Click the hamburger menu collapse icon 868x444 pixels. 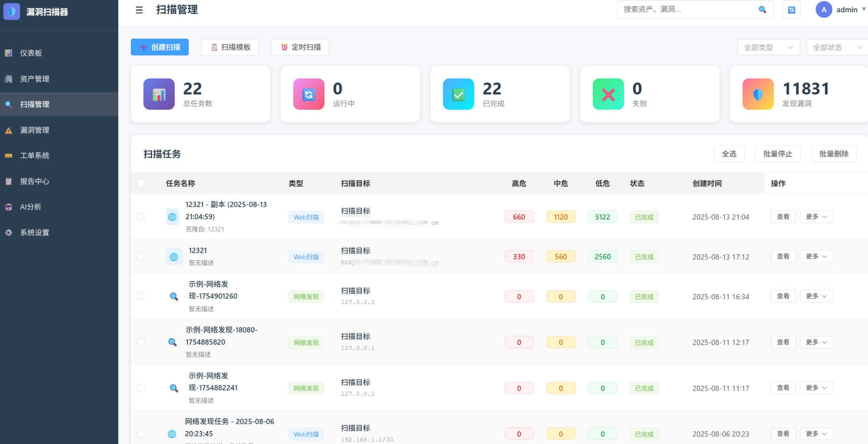click(x=139, y=10)
